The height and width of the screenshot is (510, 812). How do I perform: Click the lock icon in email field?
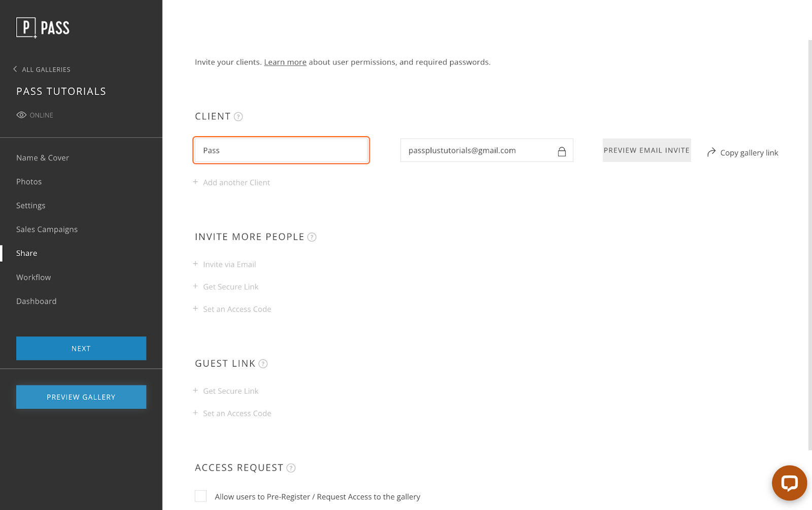tap(562, 151)
